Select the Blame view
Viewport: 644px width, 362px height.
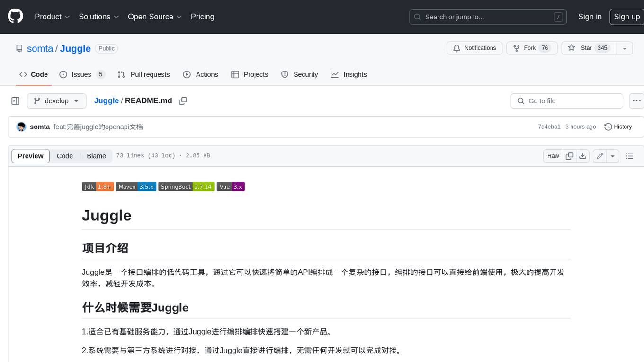[96, 156]
